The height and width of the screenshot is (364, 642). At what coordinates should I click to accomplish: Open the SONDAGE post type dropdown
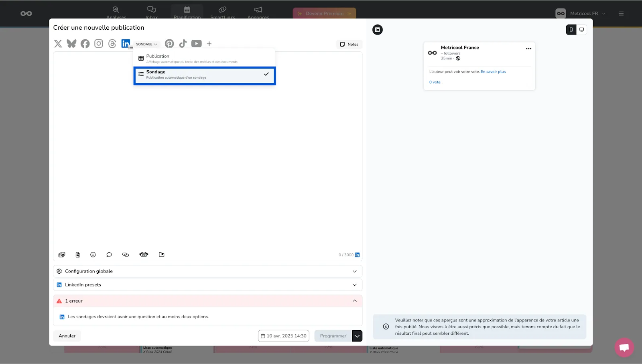(x=146, y=44)
